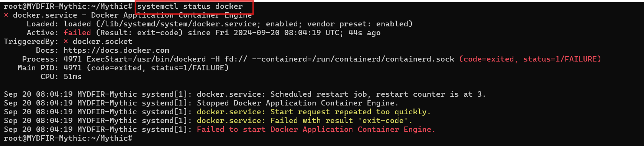
Task: Click the Main PID 4971 value
Action: pos(73,68)
